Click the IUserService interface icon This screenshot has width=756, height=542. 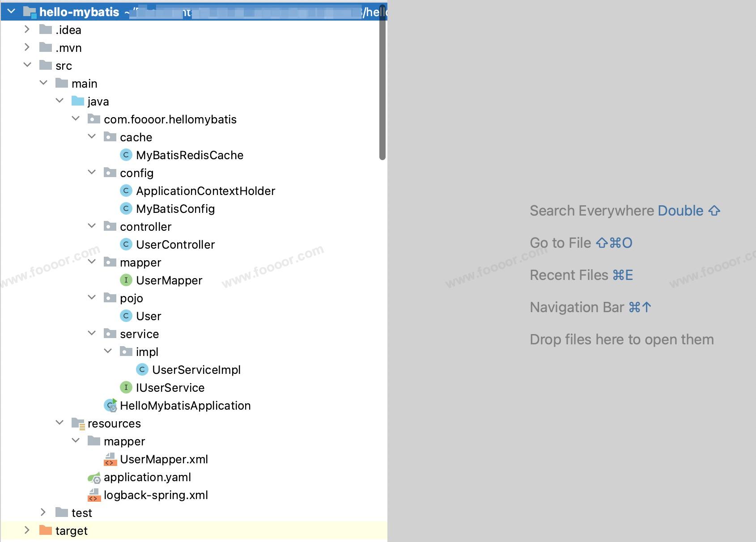(126, 388)
